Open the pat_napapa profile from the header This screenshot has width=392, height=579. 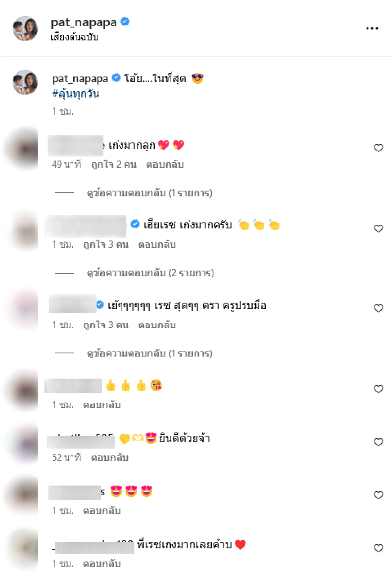click(x=83, y=22)
